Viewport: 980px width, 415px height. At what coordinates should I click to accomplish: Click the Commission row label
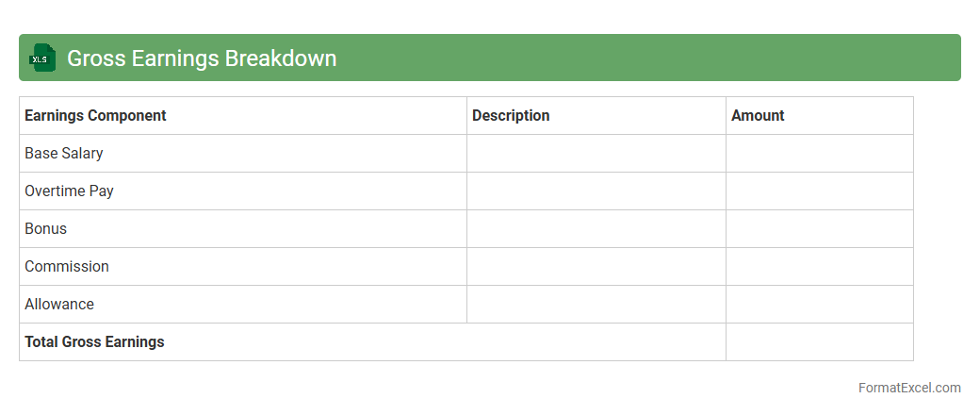(67, 266)
